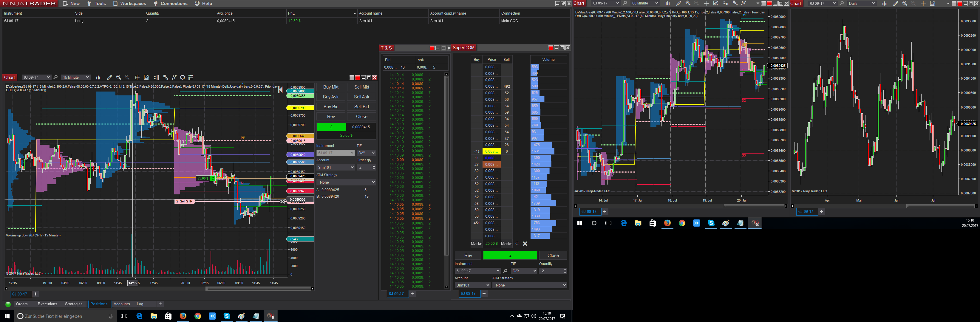Zoom in on the 60 Minute chart
The width and height of the screenshot is (980, 322).
(688, 3)
